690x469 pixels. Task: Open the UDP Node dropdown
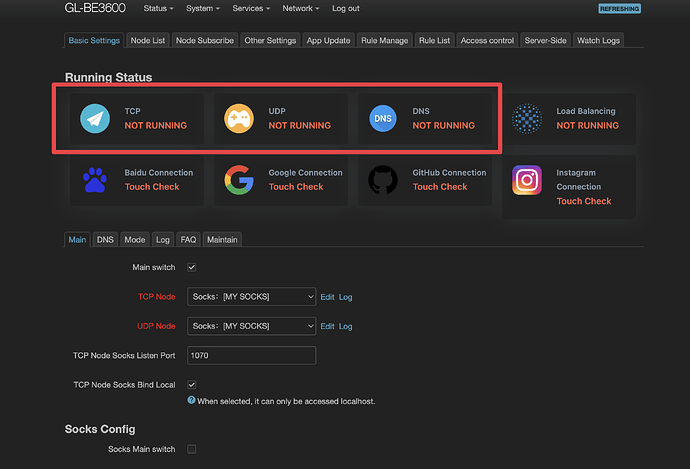251,326
